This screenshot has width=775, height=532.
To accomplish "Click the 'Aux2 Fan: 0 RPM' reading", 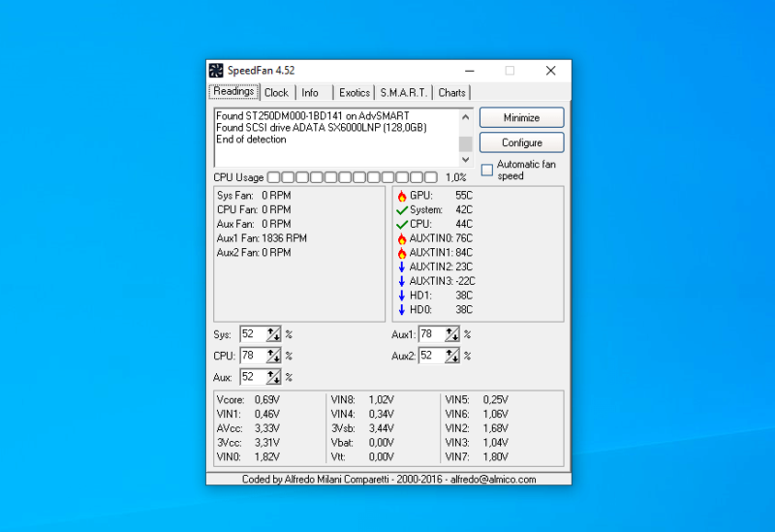I will pyautogui.click(x=254, y=253).
